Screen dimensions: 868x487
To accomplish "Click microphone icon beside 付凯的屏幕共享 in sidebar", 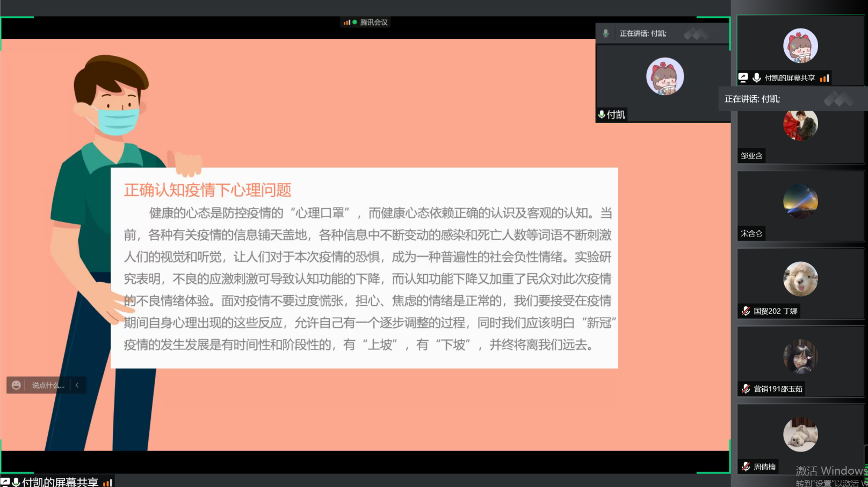I will pos(756,78).
